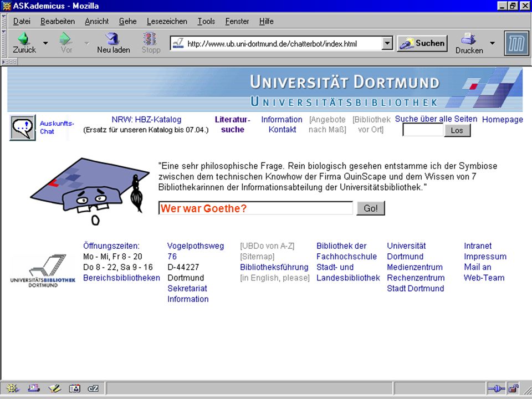The width and height of the screenshot is (532, 399).
Task: Click the ASKademicus graduation cap mascot
Action: click(90, 191)
